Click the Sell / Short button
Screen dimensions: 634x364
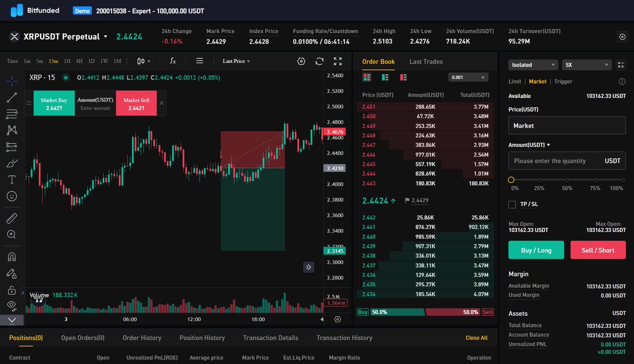[x=598, y=250]
